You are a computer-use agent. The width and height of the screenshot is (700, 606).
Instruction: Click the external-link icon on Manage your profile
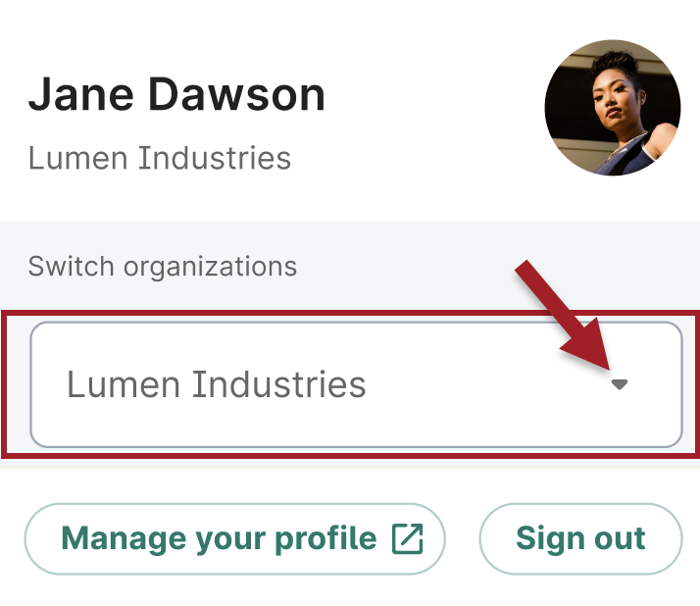click(407, 538)
